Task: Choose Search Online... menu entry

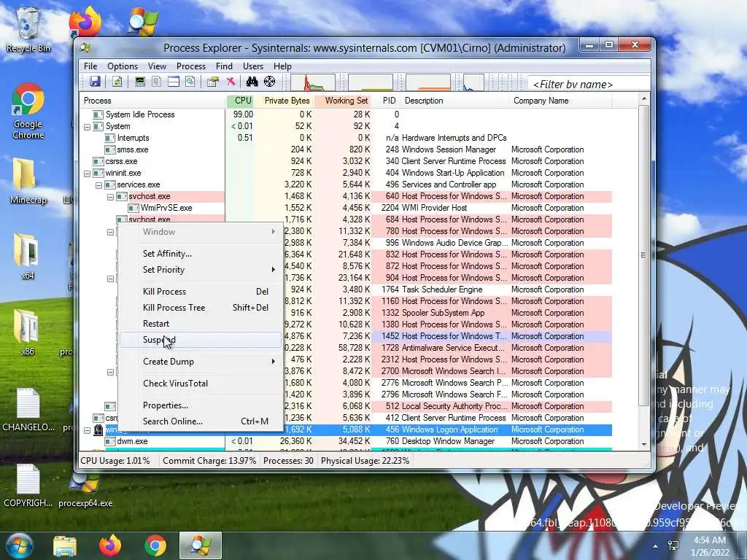Action: (200, 421)
